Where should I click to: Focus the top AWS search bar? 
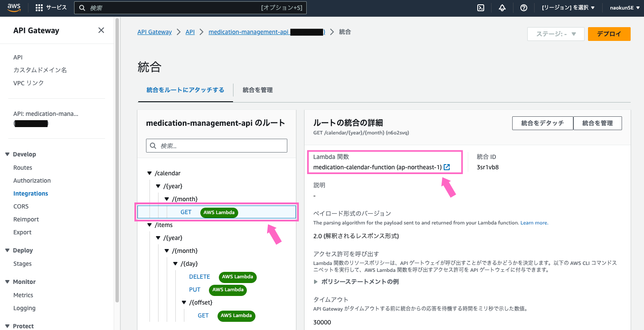tap(190, 8)
